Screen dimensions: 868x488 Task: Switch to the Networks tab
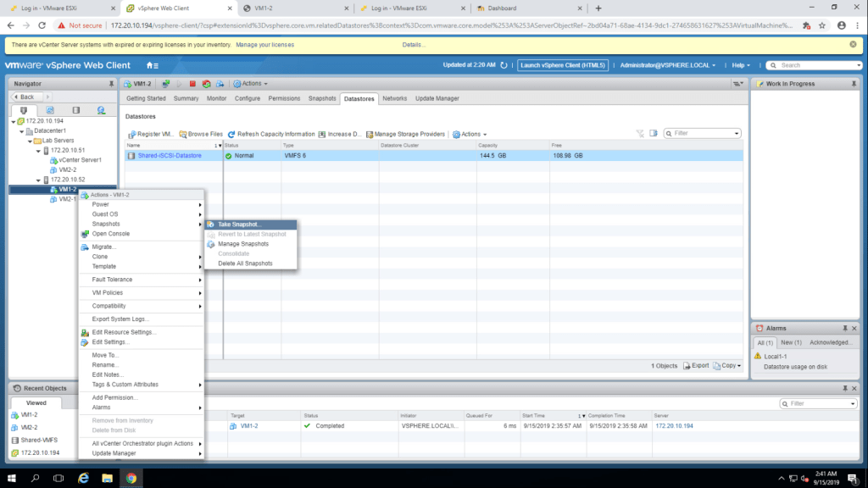pyautogui.click(x=394, y=98)
